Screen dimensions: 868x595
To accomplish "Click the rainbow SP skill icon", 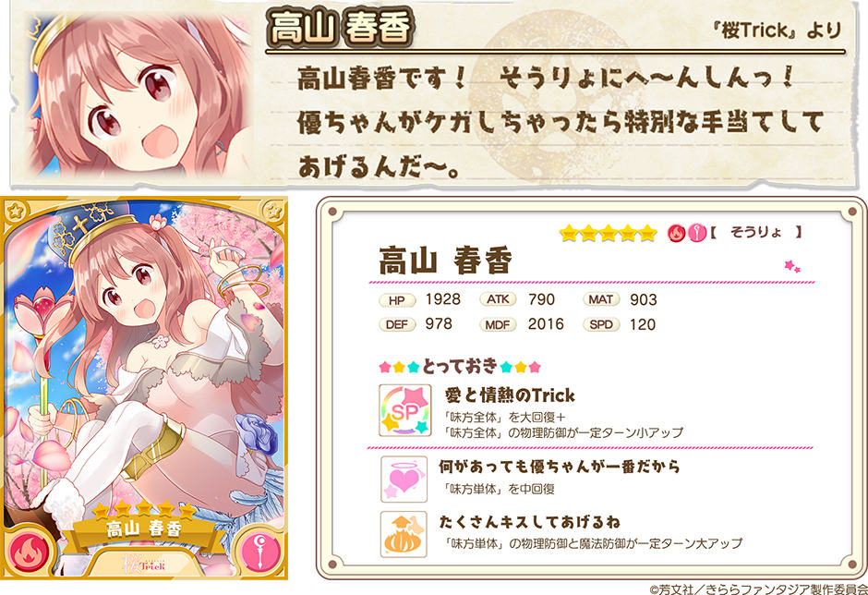I will pos(404,410).
